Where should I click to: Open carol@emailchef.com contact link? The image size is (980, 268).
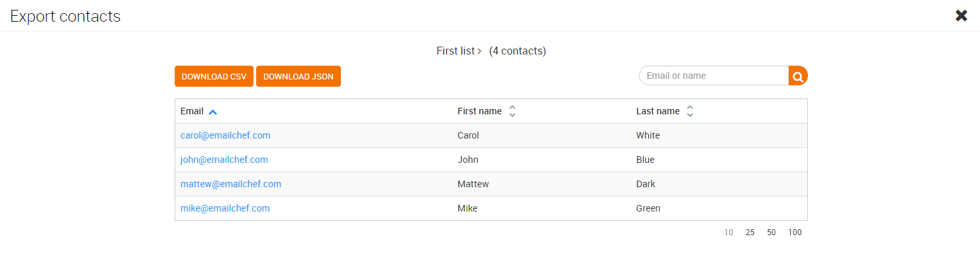[225, 135]
